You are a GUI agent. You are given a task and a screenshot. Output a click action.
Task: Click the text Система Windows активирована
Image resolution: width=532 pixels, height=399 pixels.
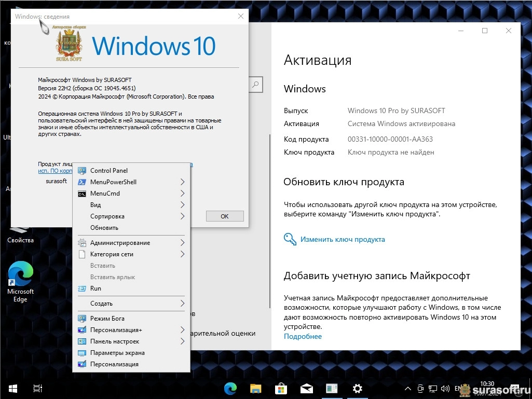(401, 124)
